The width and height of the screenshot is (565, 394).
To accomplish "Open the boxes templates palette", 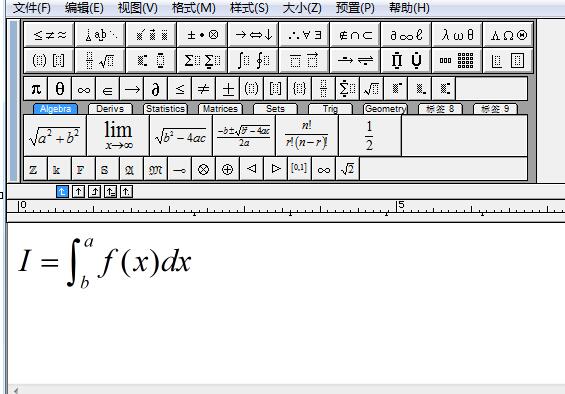I will click(508, 60).
